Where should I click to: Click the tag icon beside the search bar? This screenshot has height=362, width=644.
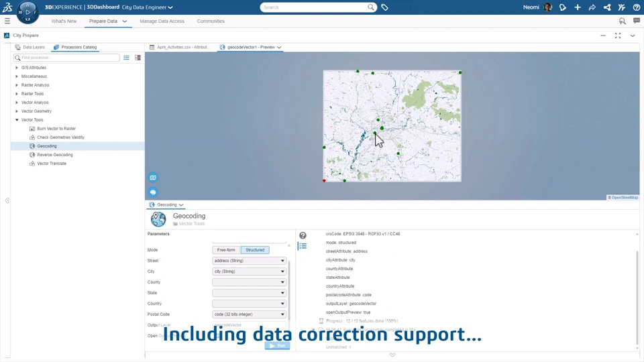384,7
